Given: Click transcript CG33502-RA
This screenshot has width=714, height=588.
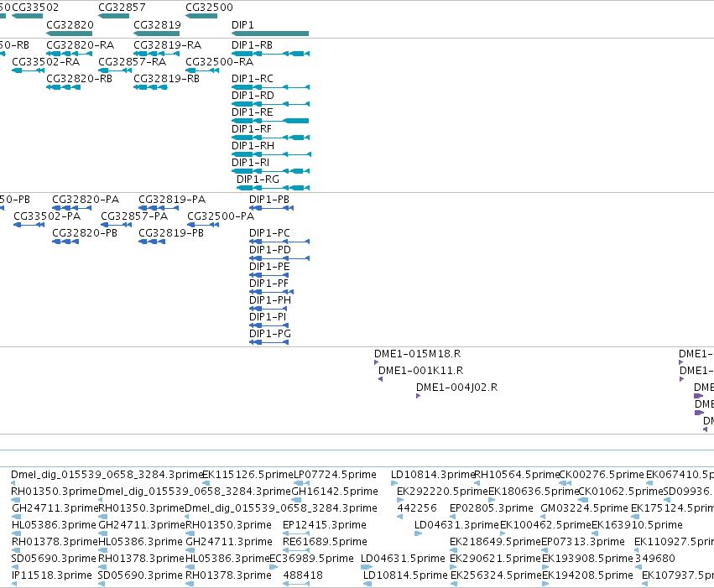Looking at the screenshot, I should pyautogui.click(x=29, y=70).
